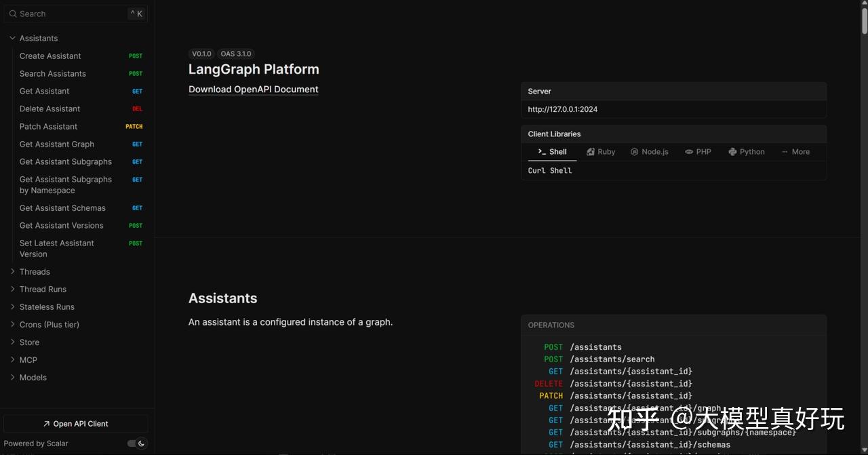The width and height of the screenshot is (868, 455).
Task: Select POST /assistants in the Operations list
Action: tap(596, 347)
